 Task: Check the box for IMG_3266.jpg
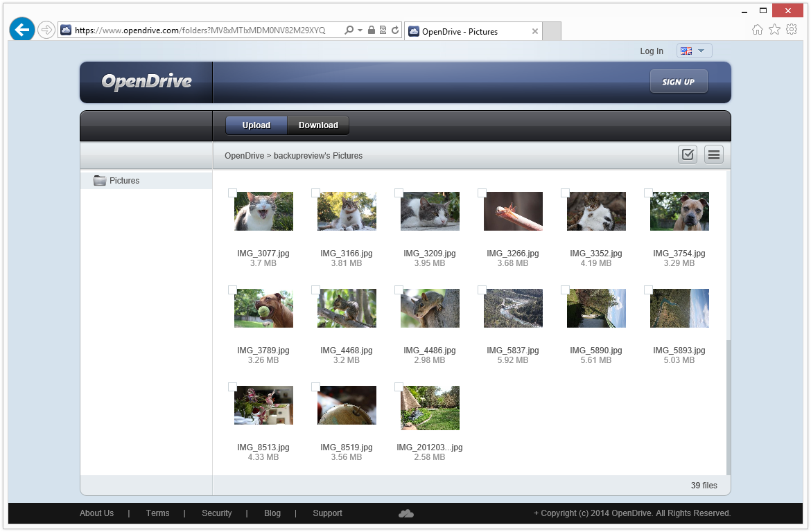pos(482,193)
